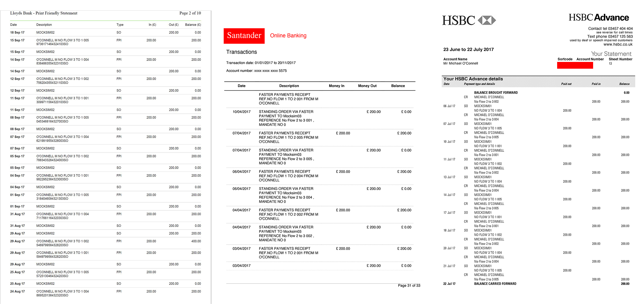Click the 'Money In' column header
Screen dimensions: 644x304
(x=336, y=86)
